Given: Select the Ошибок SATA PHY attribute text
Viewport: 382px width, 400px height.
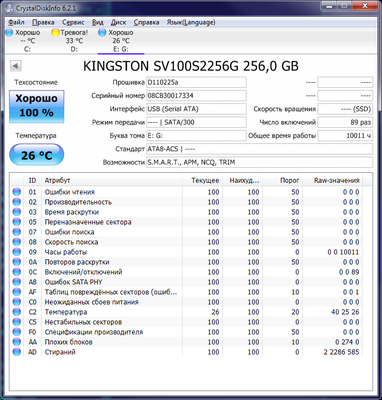Looking at the screenshot, I should coord(73,282).
